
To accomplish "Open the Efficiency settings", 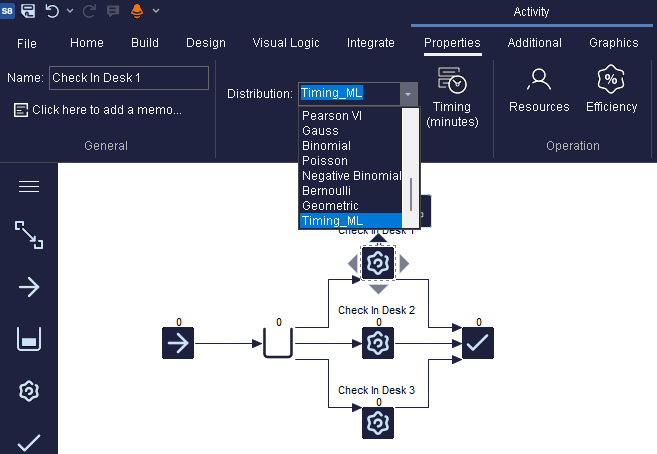I will pyautogui.click(x=611, y=90).
